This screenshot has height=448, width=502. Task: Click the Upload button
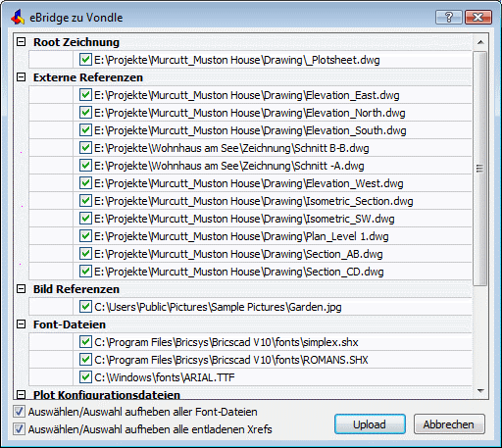pyautogui.click(x=370, y=424)
